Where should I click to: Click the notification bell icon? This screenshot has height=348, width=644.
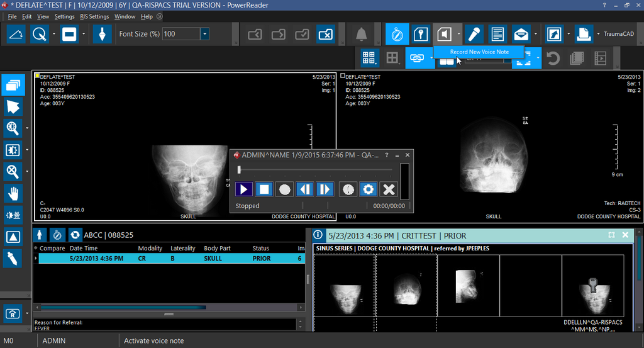[362, 34]
